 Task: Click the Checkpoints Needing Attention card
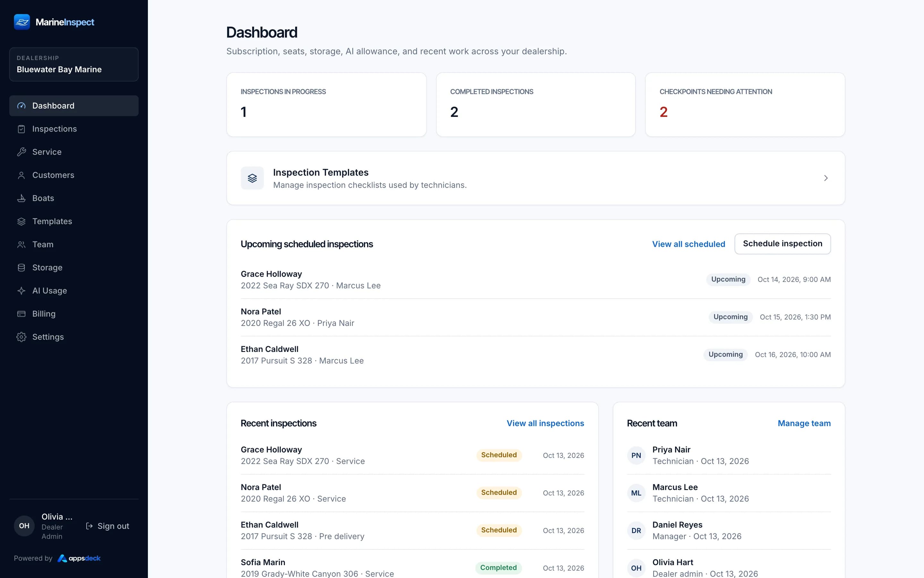click(745, 105)
